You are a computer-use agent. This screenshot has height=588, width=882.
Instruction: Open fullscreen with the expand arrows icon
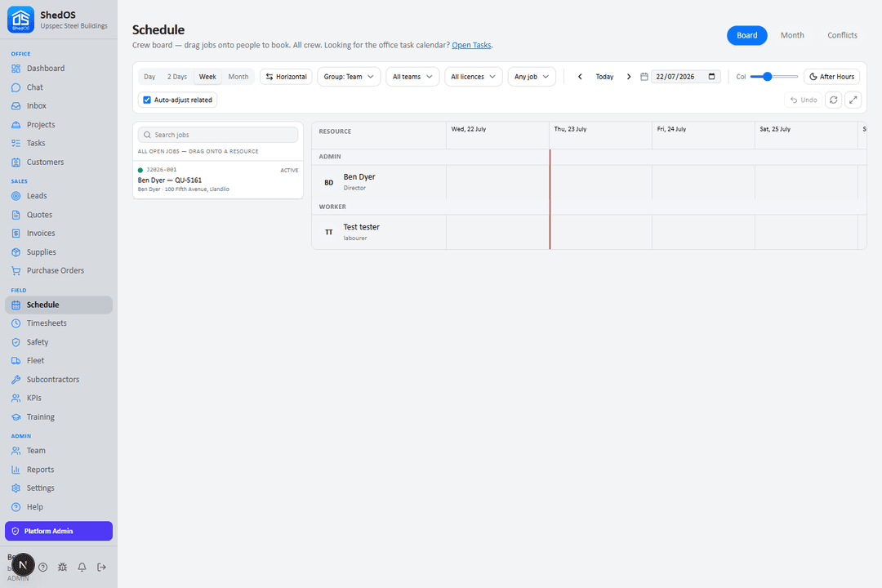click(853, 100)
